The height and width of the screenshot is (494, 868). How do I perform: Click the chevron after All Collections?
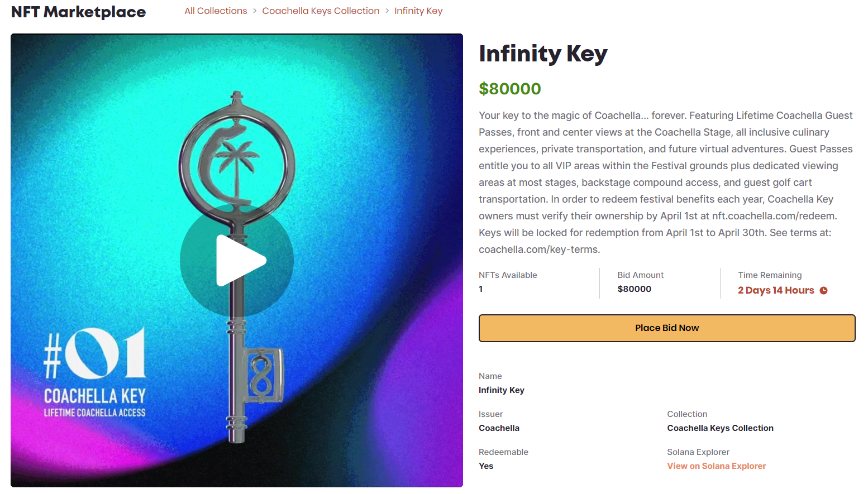(x=255, y=11)
